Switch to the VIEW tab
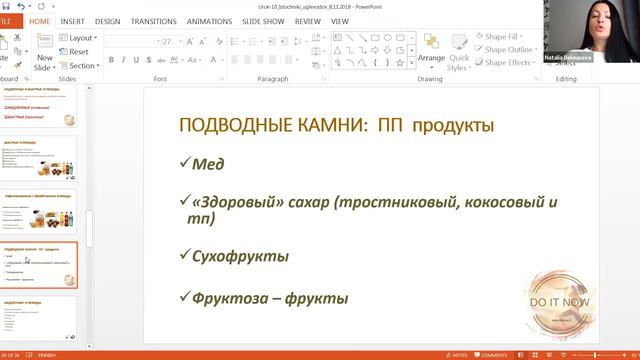 tap(340, 22)
